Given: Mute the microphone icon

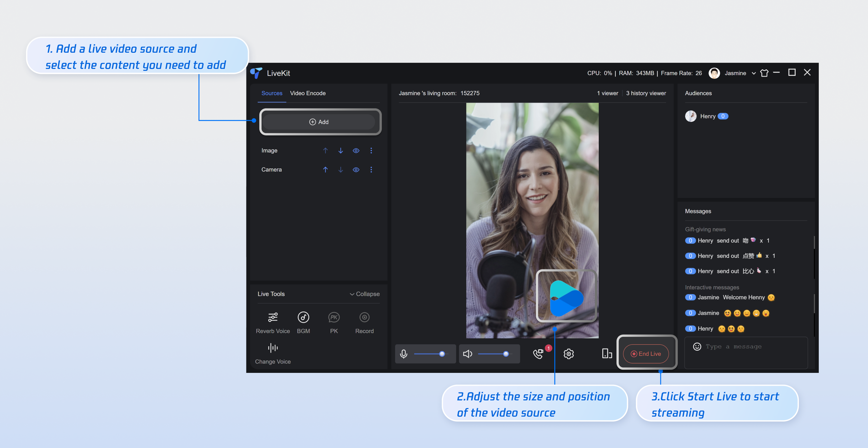Looking at the screenshot, I should point(403,354).
